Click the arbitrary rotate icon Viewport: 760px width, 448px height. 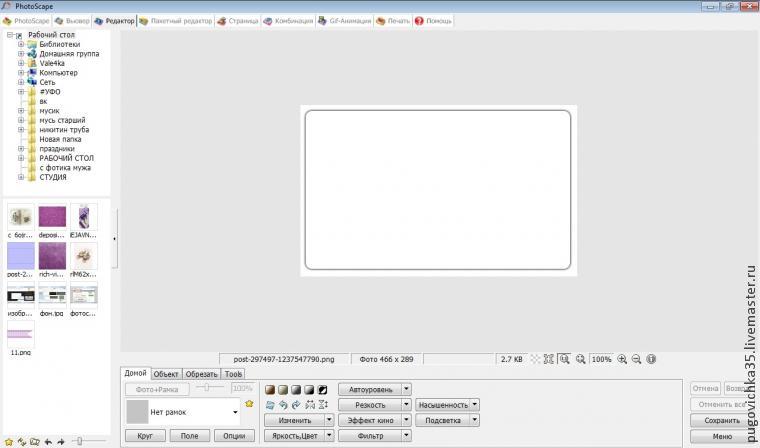tap(270, 404)
